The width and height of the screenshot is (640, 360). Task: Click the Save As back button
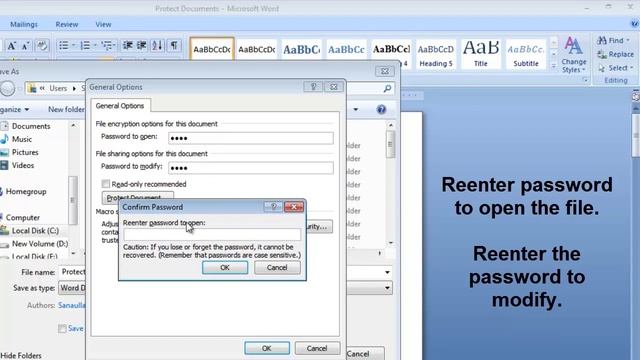click(7, 88)
